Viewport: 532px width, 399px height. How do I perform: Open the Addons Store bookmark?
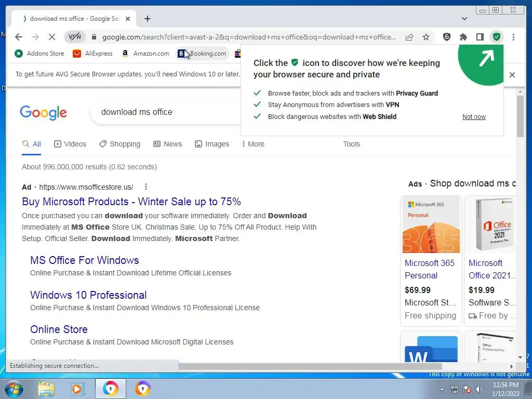39,54
